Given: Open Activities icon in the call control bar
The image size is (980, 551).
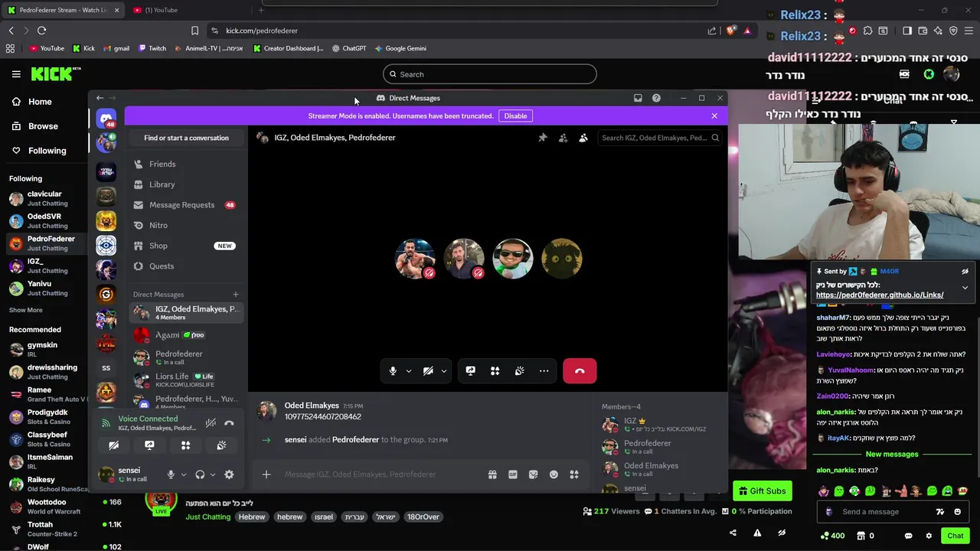Looking at the screenshot, I should [x=495, y=371].
